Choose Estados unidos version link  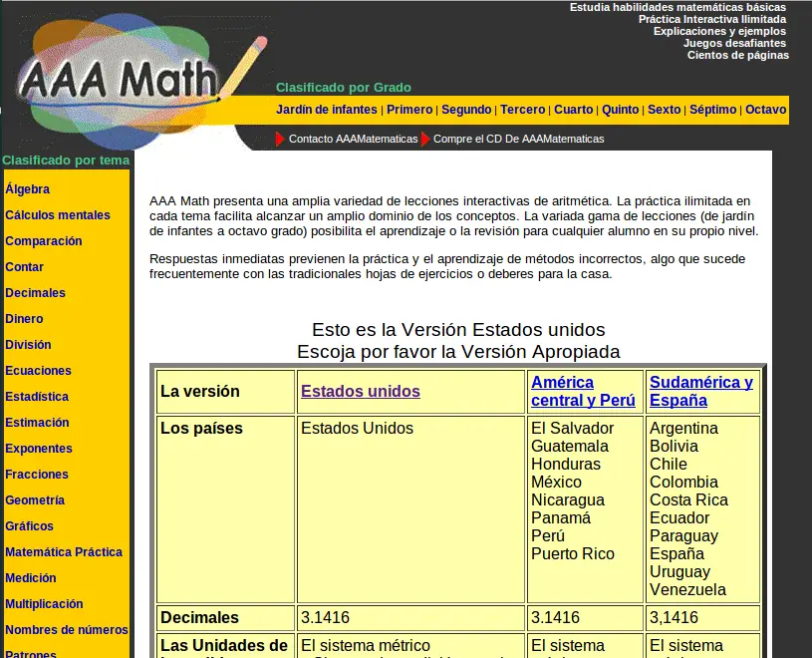tap(361, 391)
